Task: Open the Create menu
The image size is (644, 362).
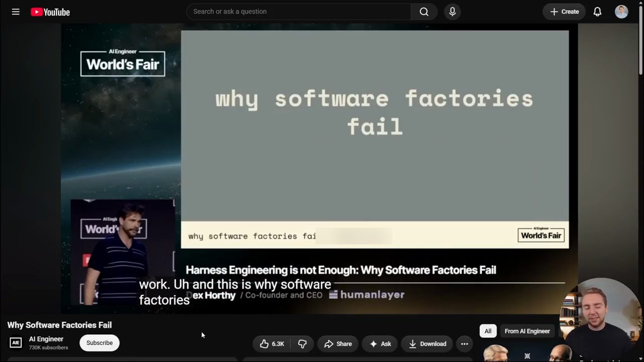Action: (564, 12)
